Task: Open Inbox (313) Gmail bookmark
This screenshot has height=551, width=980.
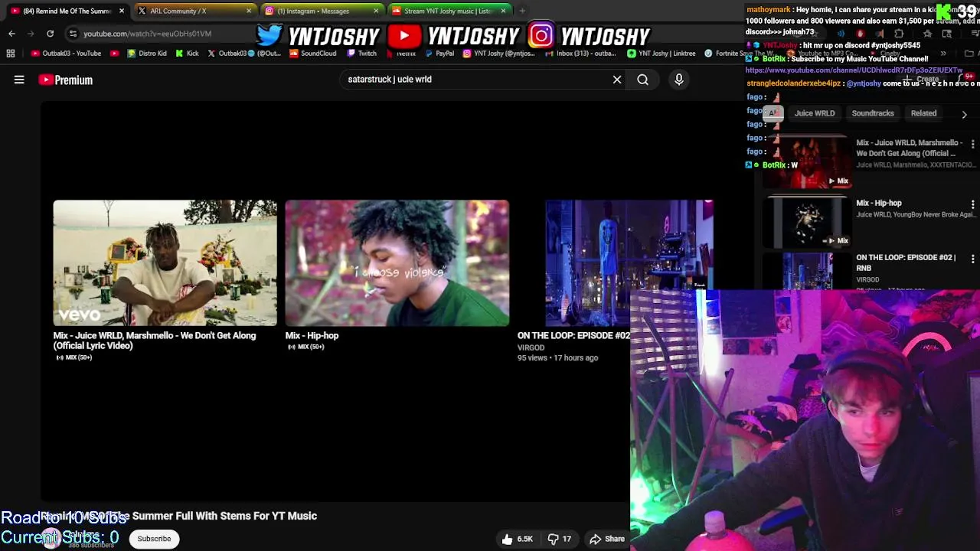Action: tap(580, 54)
